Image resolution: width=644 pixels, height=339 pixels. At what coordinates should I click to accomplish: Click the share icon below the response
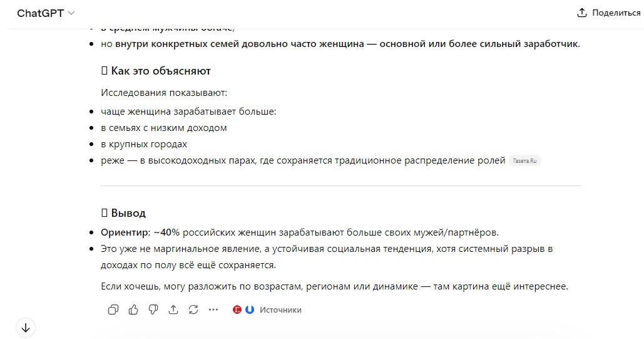click(173, 310)
